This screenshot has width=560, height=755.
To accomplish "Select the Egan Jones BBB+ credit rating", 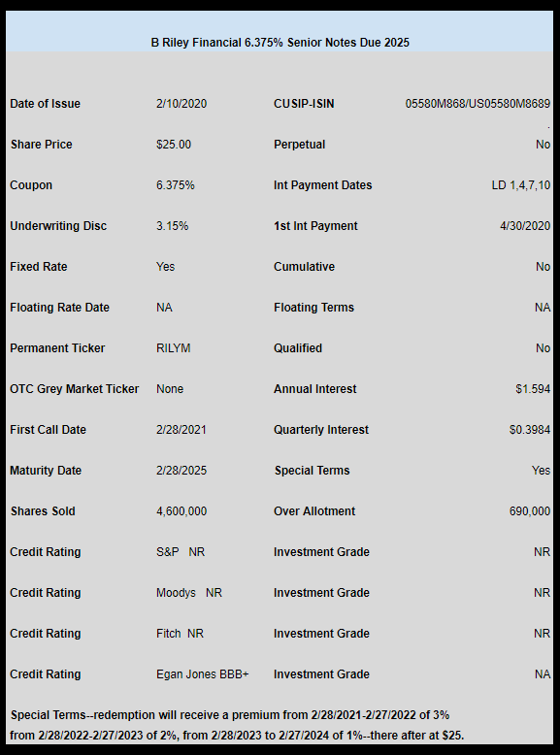I will 202,674.
